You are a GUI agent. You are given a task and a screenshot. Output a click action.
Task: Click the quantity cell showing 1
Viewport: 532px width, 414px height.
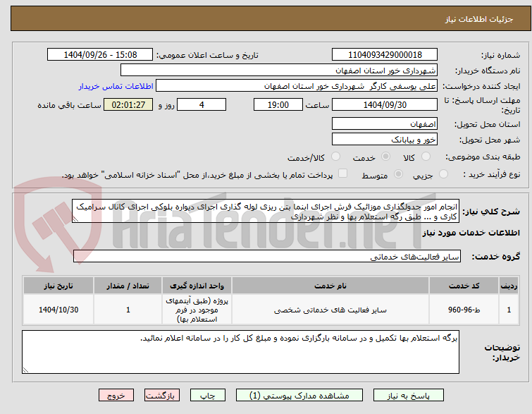(128, 310)
